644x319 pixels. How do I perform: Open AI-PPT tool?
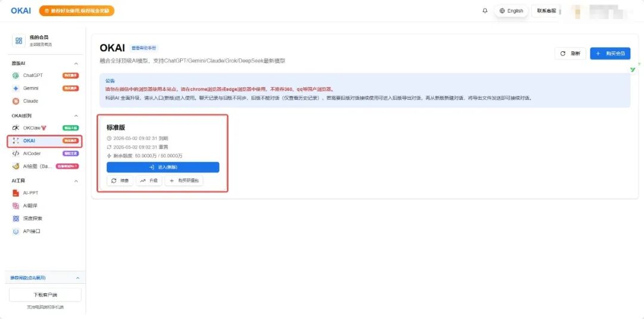(x=45, y=193)
